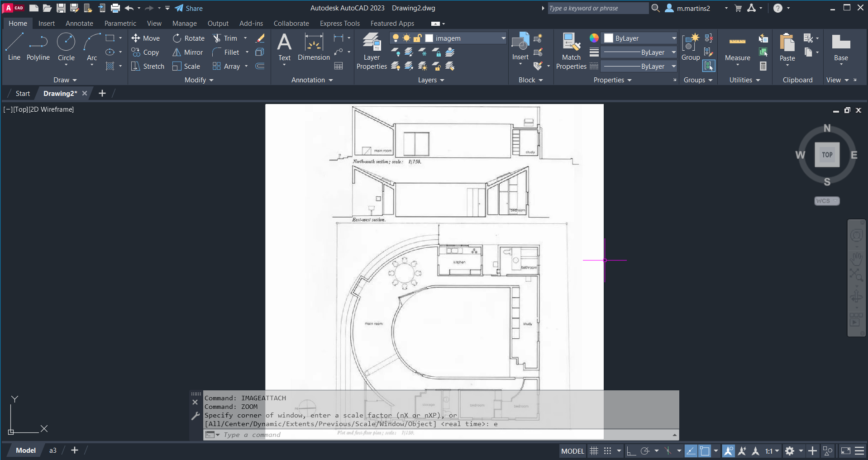Viewport: 868px width, 460px height.
Task: Select the Polyline tool
Action: pos(38,47)
